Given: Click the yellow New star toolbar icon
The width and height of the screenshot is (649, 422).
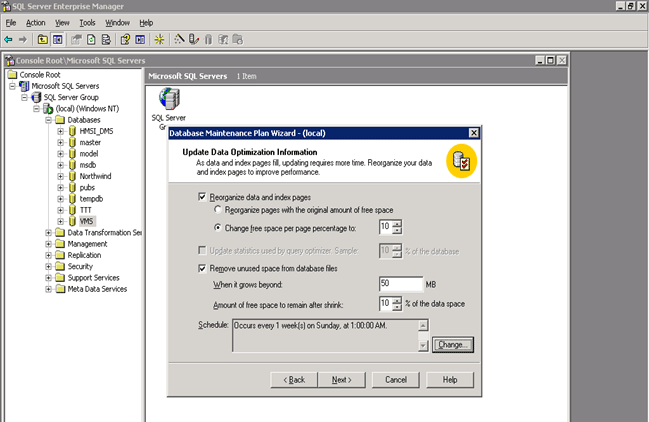Looking at the screenshot, I should point(159,40).
